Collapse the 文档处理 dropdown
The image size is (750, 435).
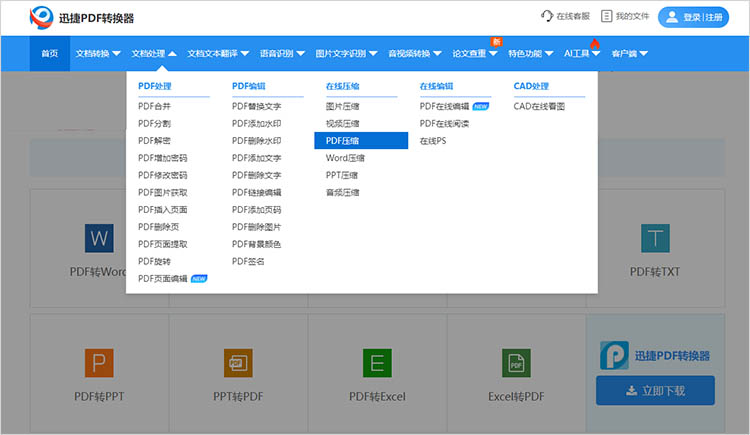tap(154, 54)
